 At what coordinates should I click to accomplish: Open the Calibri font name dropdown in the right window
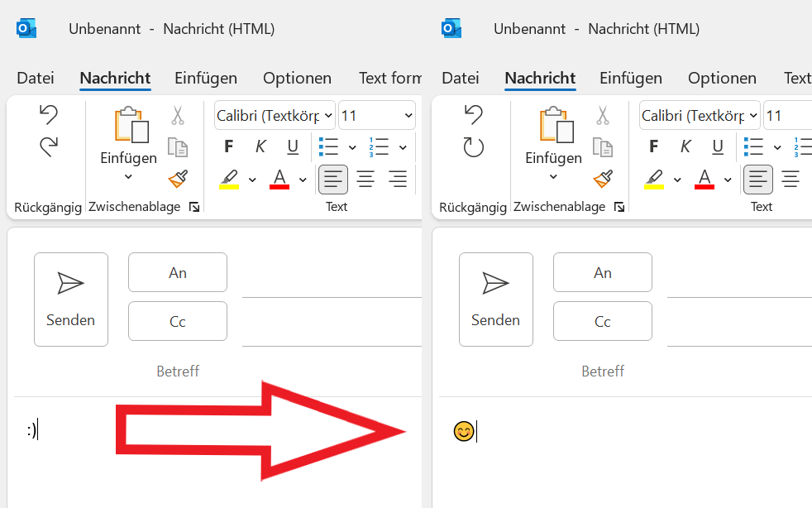point(753,116)
